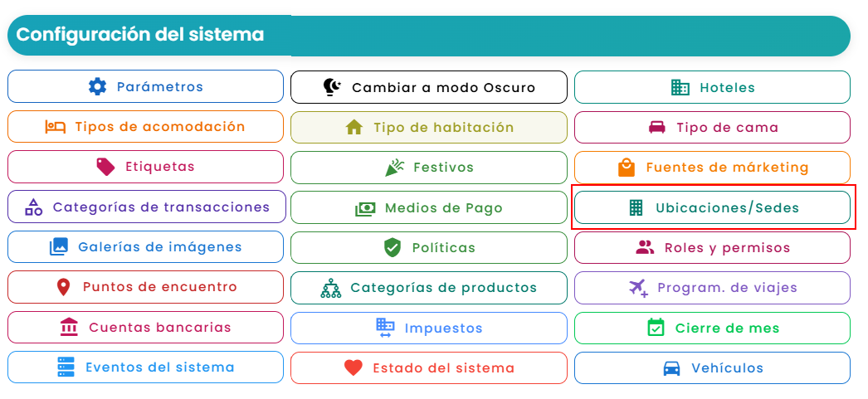Click the bed icon for Tipos de acomodación

56,127
